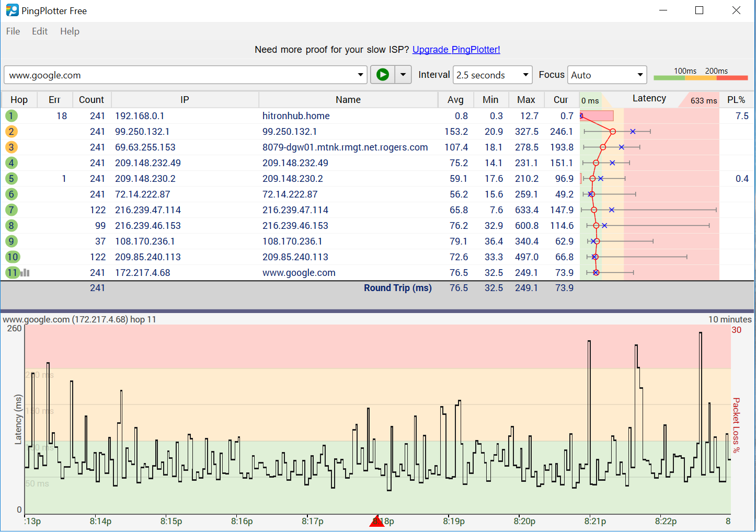
Task: Select hop 6 green circle icon
Action: (11, 194)
